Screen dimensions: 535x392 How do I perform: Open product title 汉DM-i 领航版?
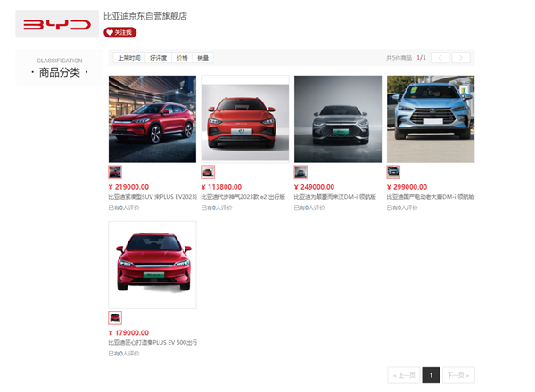pyautogui.click(x=335, y=197)
